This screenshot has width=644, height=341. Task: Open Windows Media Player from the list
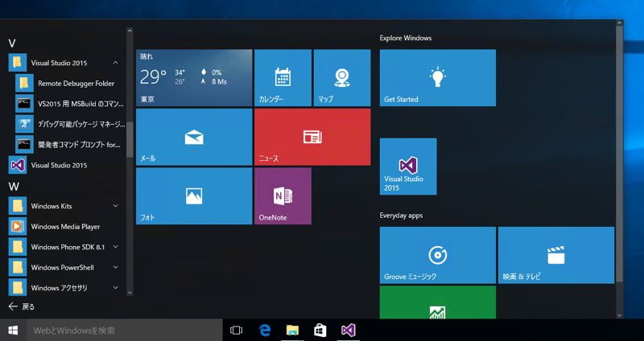coord(67,227)
